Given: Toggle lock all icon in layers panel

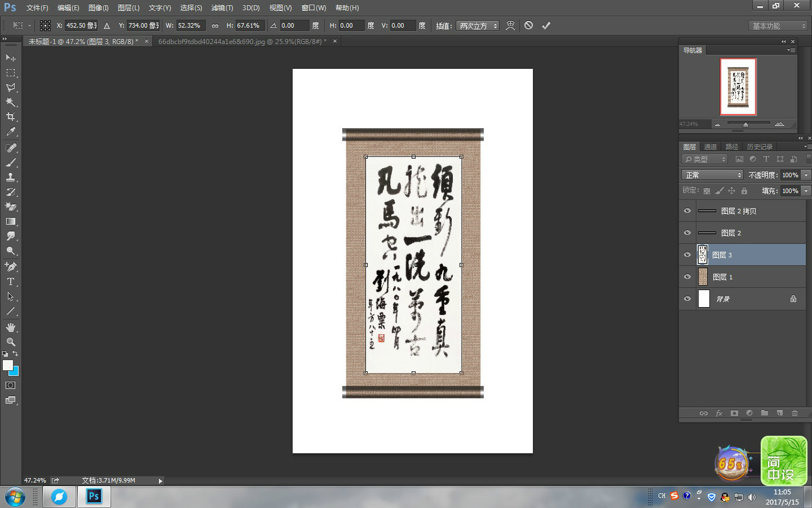Looking at the screenshot, I should point(744,191).
